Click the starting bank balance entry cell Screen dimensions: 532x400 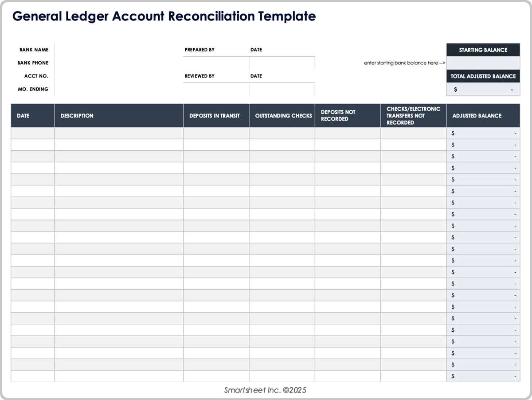(x=483, y=63)
